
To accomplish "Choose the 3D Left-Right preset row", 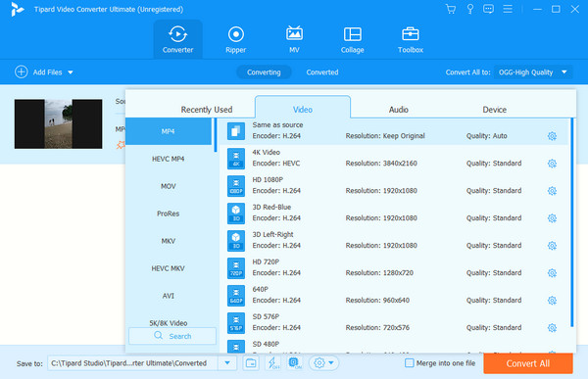I will pos(394,241).
